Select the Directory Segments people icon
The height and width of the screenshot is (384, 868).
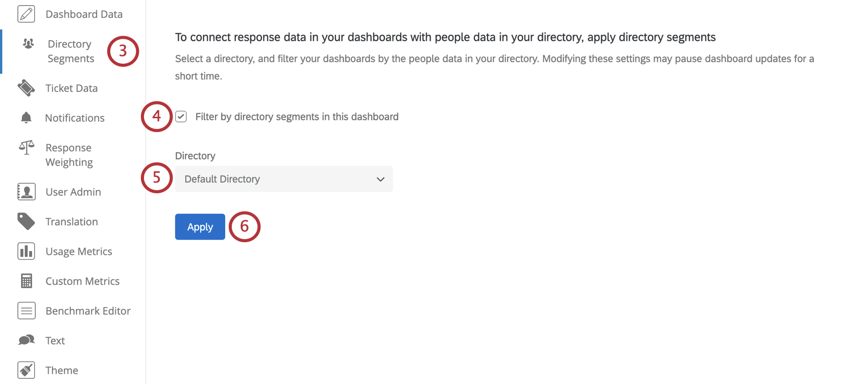(x=26, y=44)
